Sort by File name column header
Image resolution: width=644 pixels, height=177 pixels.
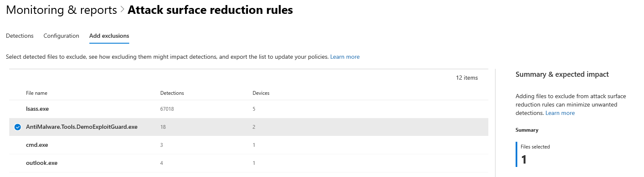point(37,93)
